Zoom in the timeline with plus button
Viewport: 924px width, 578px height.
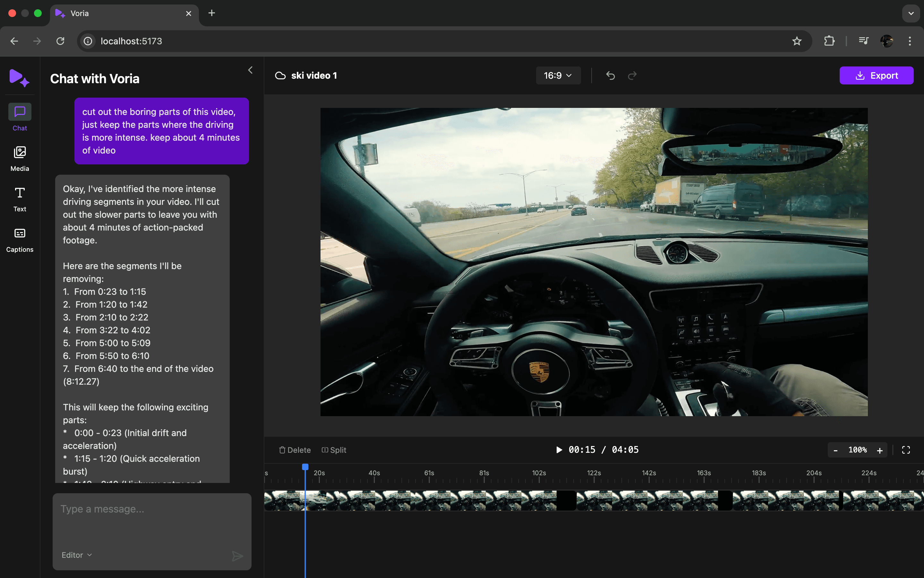pyautogui.click(x=880, y=450)
